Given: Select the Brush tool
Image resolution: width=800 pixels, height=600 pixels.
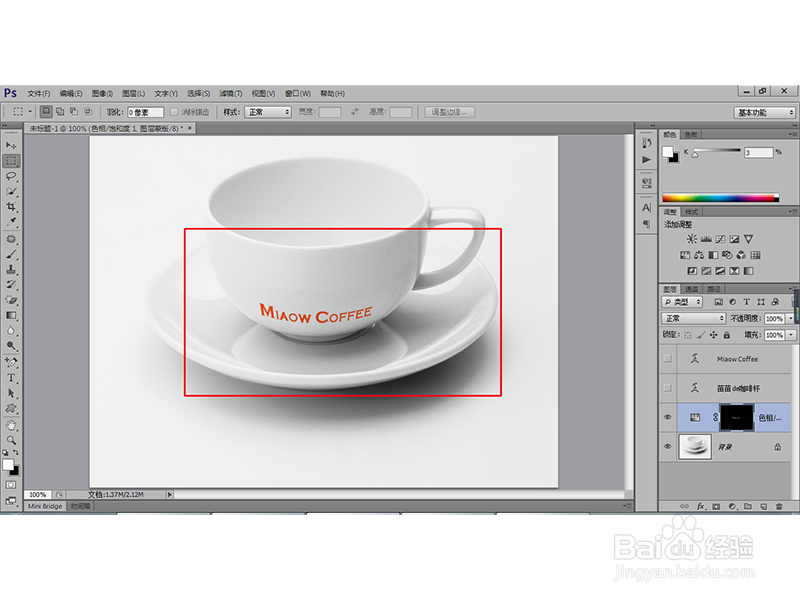Looking at the screenshot, I should [11, 254].
